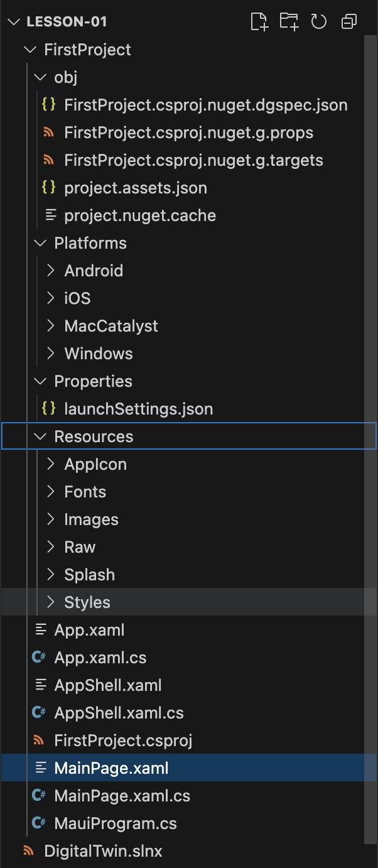Open the App.xaml.cs file

100,658
